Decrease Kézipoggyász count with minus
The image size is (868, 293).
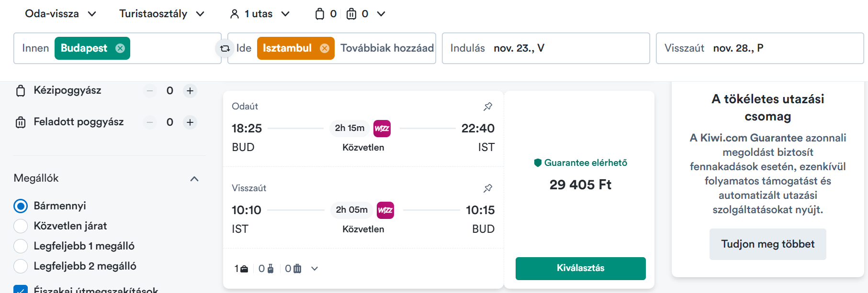coord(150,91)
